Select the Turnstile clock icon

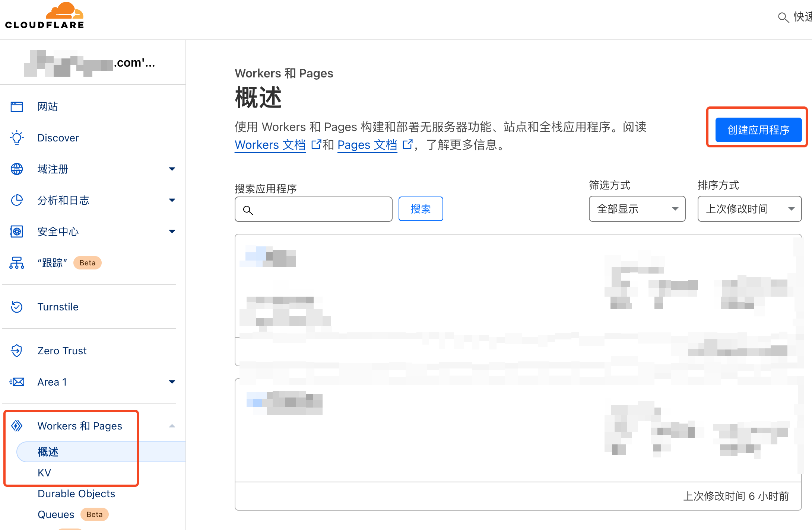pyautogui.click(x=16, y=307)
